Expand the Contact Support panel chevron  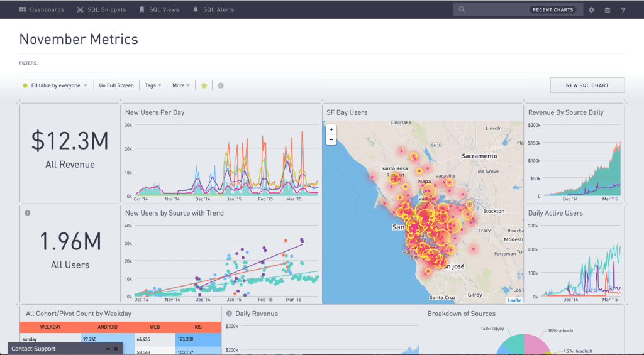click(x=108, y=349)
